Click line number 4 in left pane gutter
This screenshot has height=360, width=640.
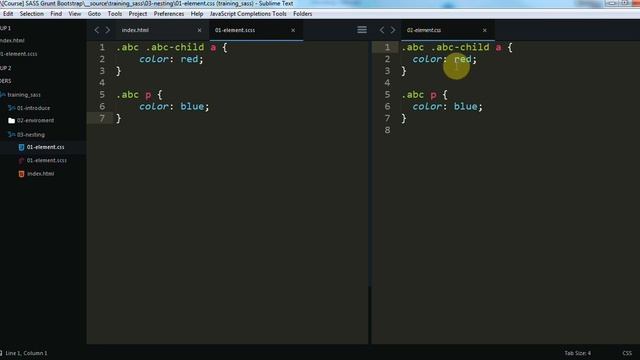tap(102, 83)
